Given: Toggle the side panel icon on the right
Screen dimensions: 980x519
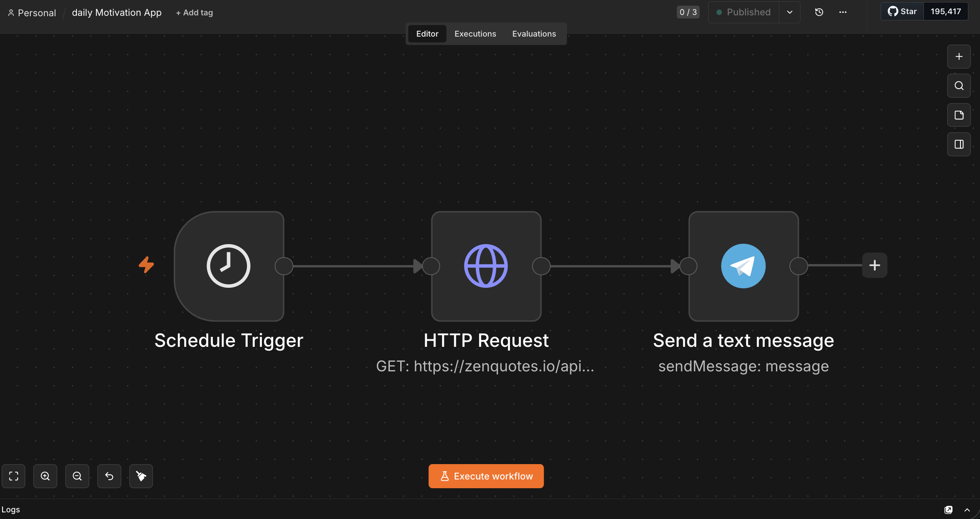Looking at the screenshot, I should (959, 144).
